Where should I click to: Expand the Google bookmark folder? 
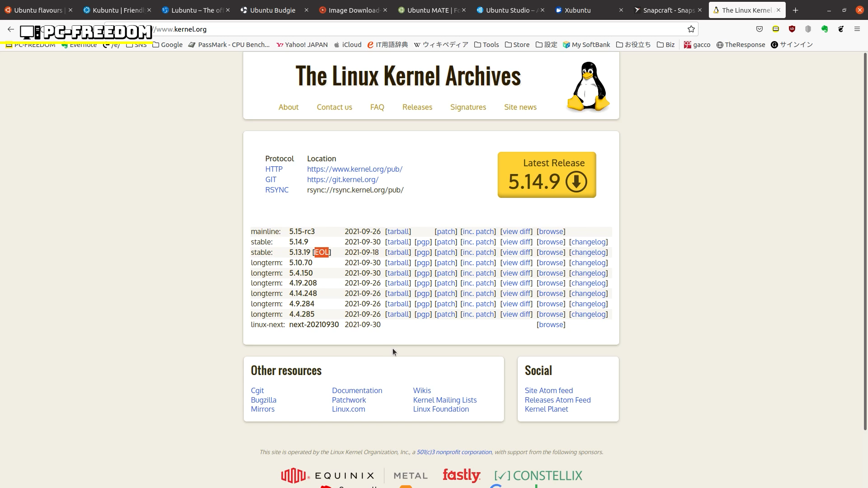pyautogui.click(x=167, y=45)
